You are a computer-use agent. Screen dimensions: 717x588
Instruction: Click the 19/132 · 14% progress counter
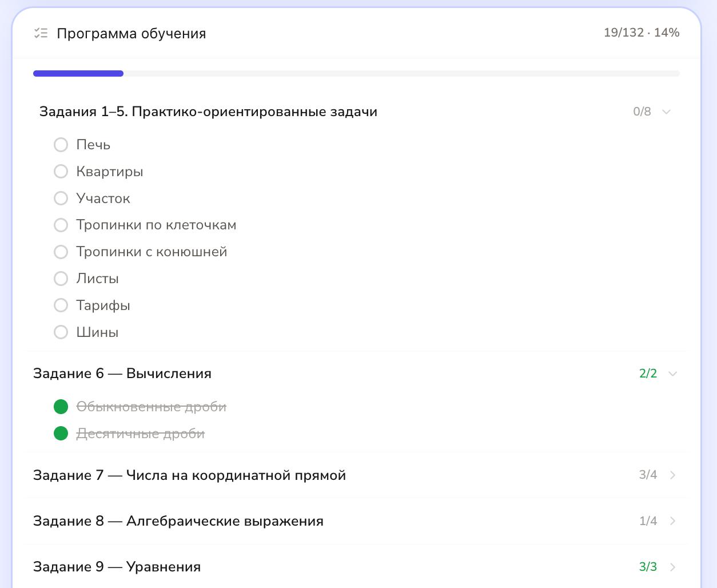[x=642, y=33]
